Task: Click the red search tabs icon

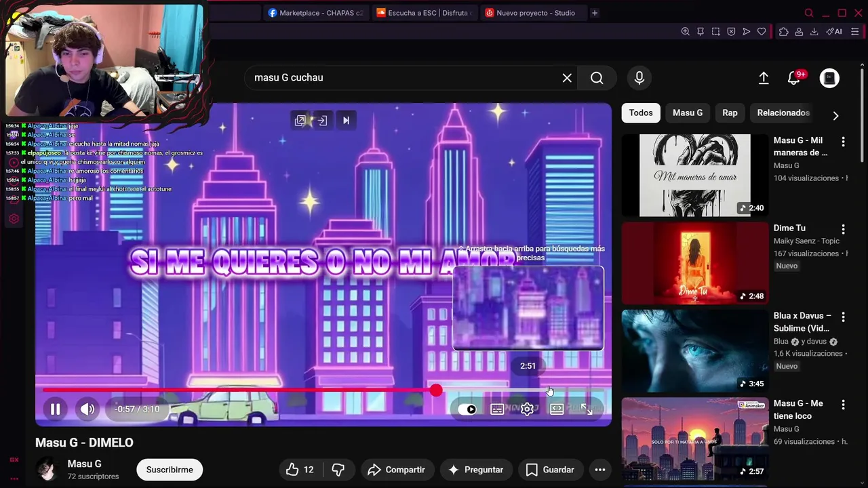Action: tap(808, 13)
